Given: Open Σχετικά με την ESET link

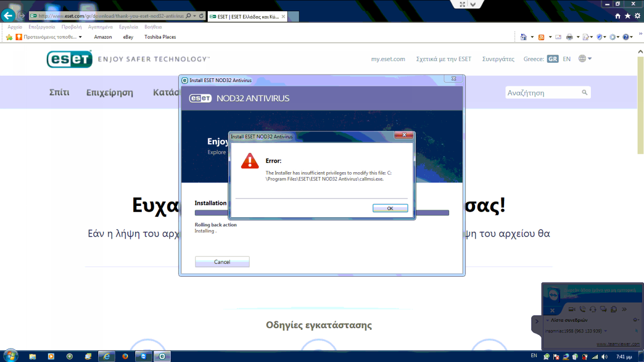Looking at the screenshot, I should 444,59.
